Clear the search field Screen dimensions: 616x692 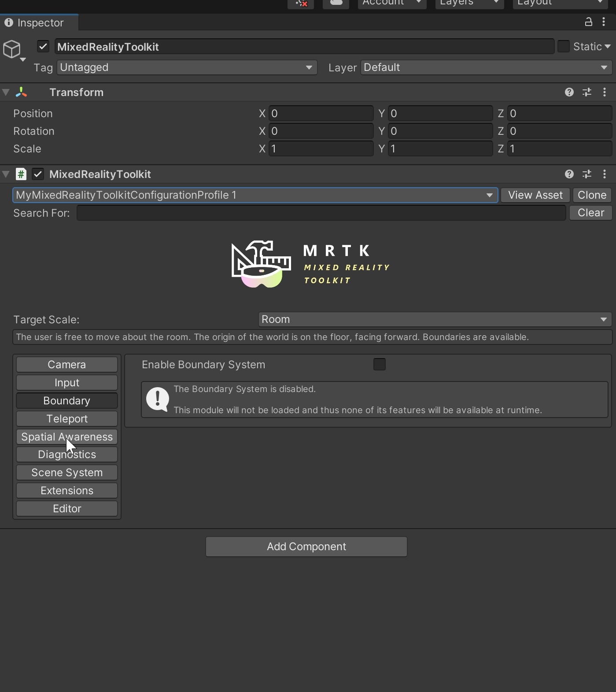click(591, 213)
